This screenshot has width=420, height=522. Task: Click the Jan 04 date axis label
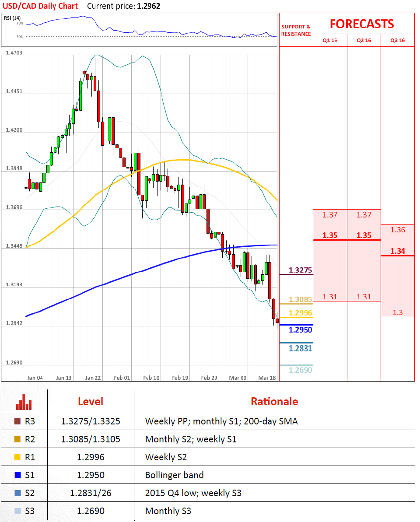click(35, 378)
